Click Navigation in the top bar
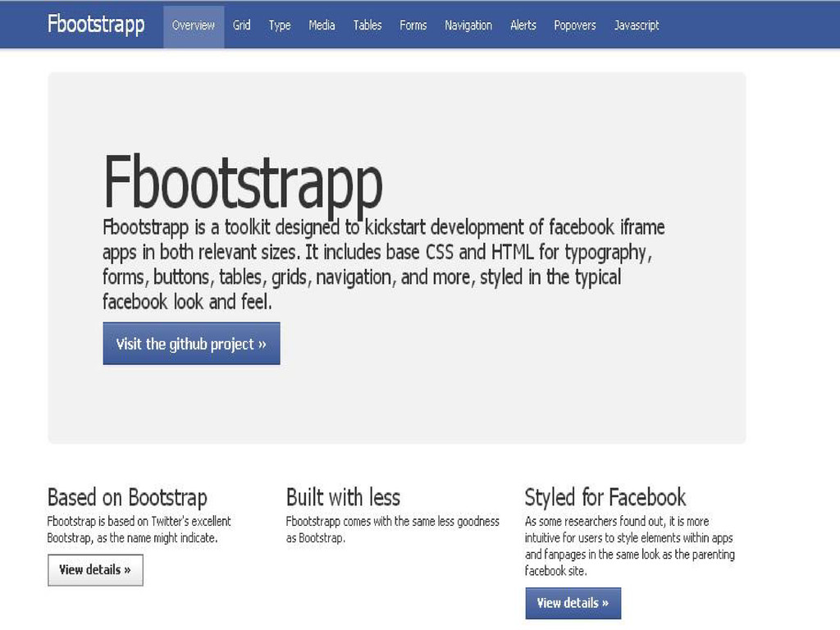Screen dimensions: 840x630 [x=468, y=25]
